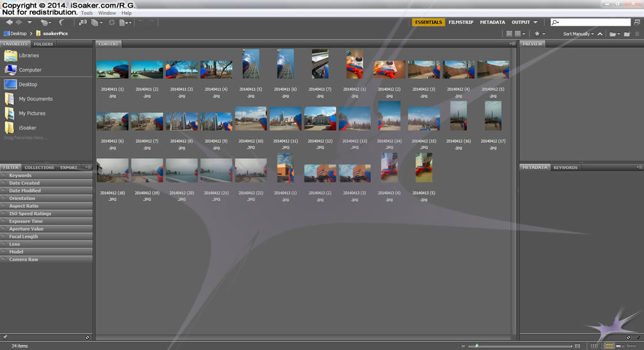This screenshot has height=350, width=644.
Task: Select thumbnail 20140411 (5).jpg
Action: click(250, 64)
